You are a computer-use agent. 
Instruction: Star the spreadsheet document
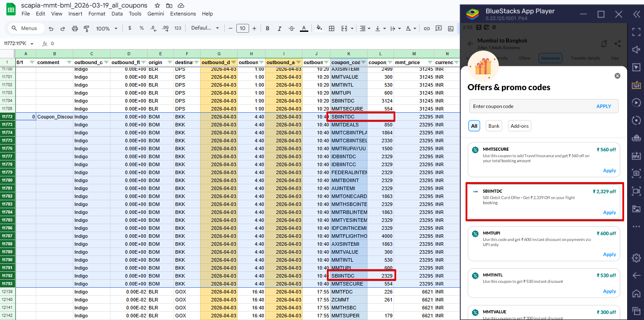coord(157,5)
